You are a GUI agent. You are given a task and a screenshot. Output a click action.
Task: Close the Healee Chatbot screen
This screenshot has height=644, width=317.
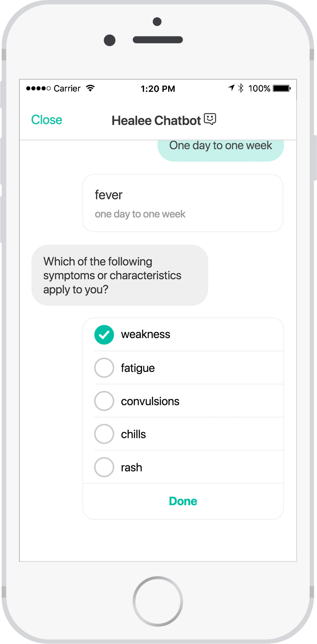coord(47,120)
